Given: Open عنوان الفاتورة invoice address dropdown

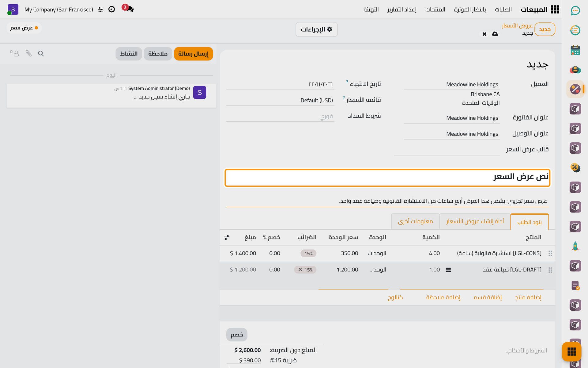Looking at the screenshot, I should pos(451,118).
